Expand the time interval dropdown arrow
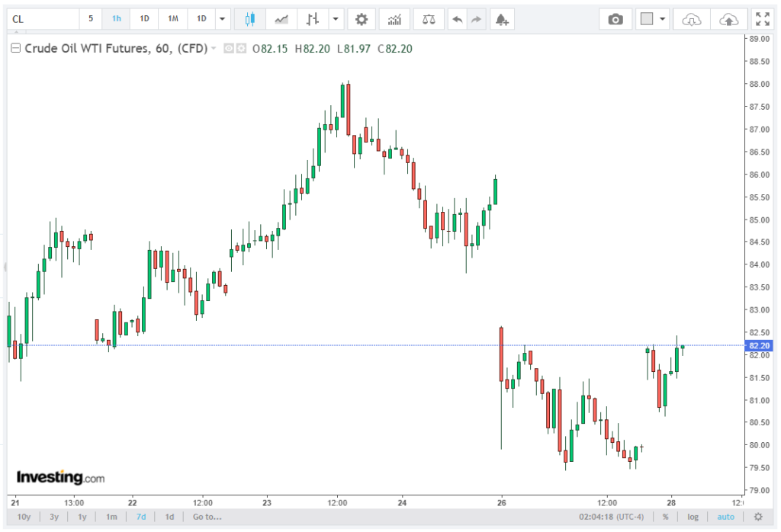Image resolution: width=781 pixels, height=532 pixels. 222,19
